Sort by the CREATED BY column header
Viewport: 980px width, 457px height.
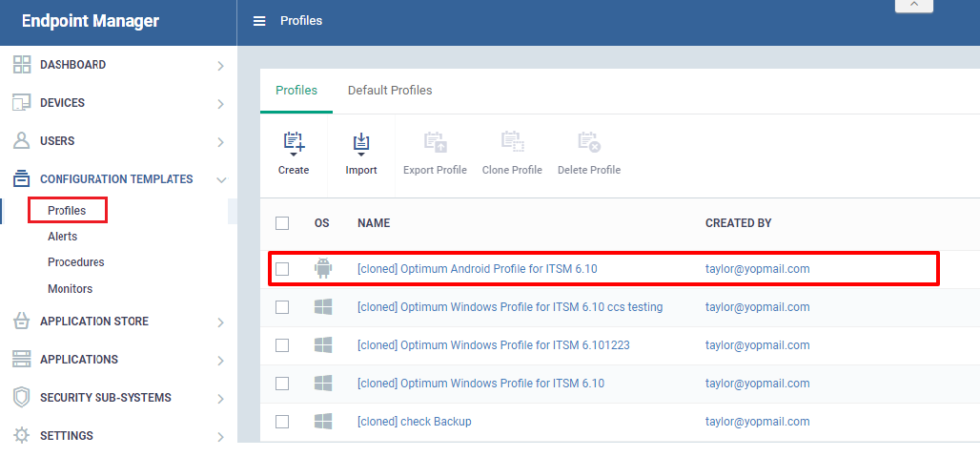739,223
